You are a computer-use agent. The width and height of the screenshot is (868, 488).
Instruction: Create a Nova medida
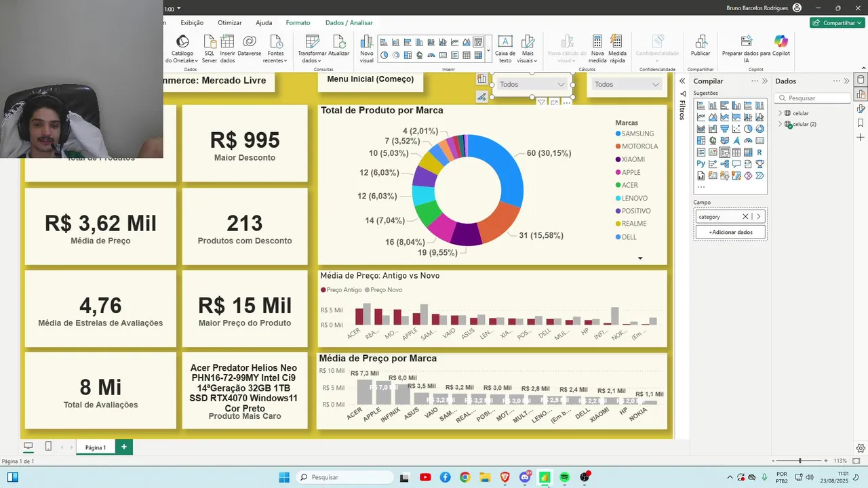(x=597, y=49)
